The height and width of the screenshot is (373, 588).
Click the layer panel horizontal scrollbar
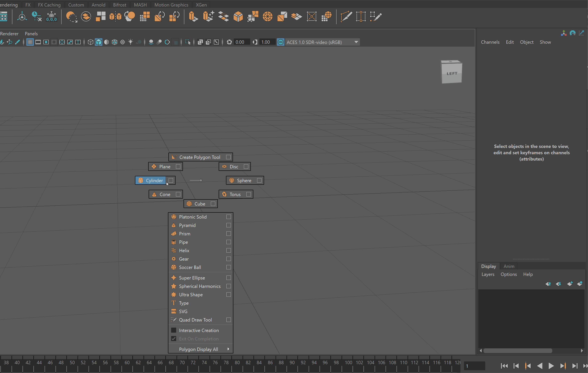pyautogui.click(x=518, y=351)
